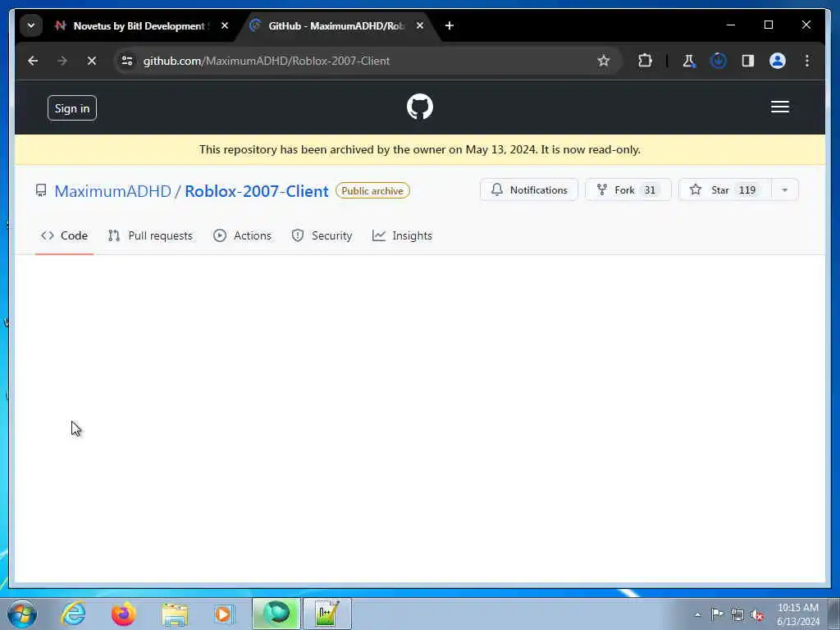Open the GitHub hamburger menu

click(x=779, y=107)
